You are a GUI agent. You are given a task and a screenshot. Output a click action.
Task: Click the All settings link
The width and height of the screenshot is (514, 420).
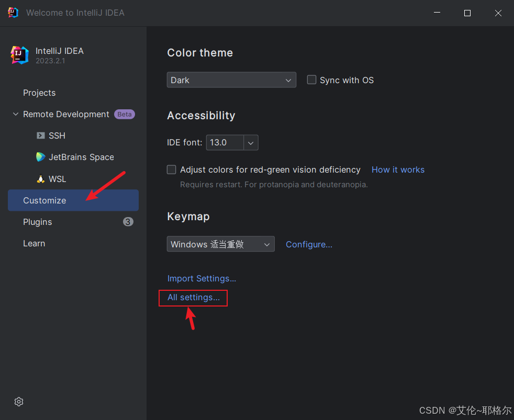click(x=193, y=298)
